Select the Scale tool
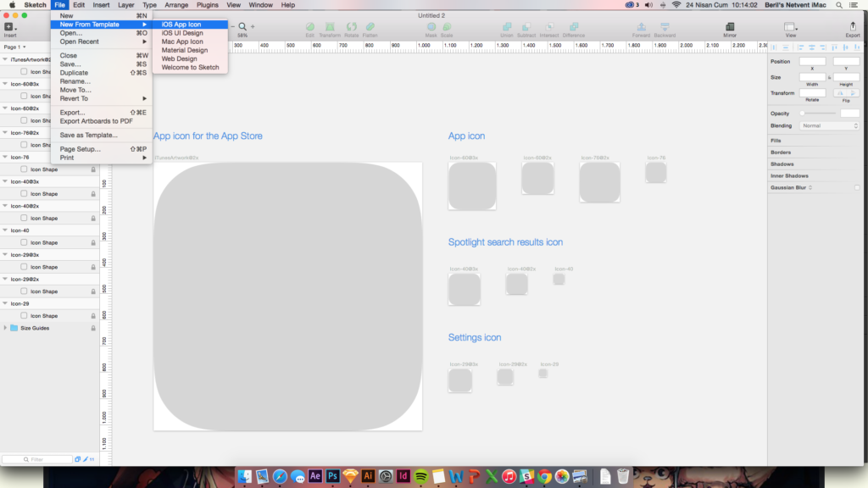Viewport: 868px width, 488px height. click(447, 26)
